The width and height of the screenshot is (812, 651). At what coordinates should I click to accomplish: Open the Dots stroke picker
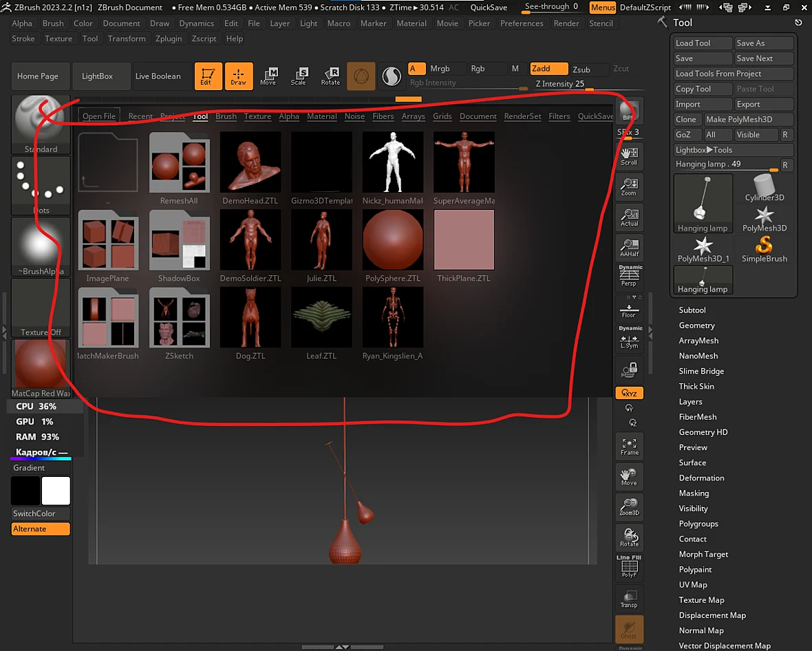tap(41, 185)
